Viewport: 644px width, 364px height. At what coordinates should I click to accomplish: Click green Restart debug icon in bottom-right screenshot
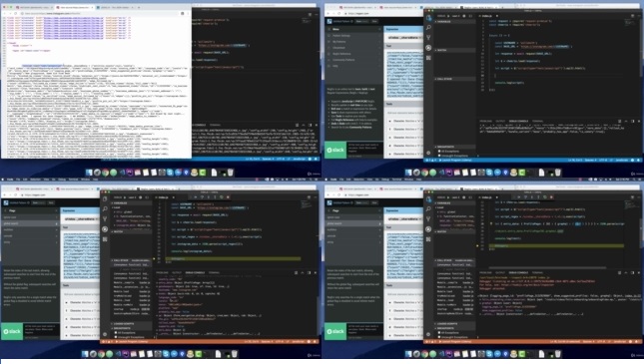tap(545, 197)
